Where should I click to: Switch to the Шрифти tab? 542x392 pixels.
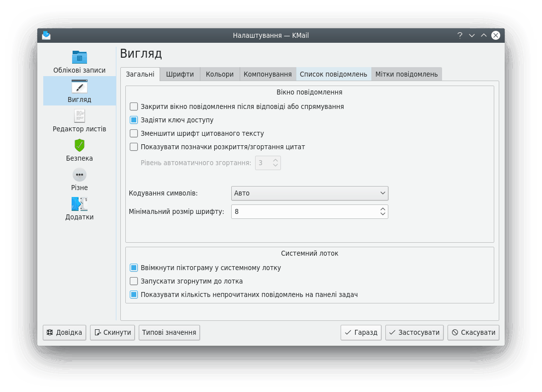pos(180,74)
